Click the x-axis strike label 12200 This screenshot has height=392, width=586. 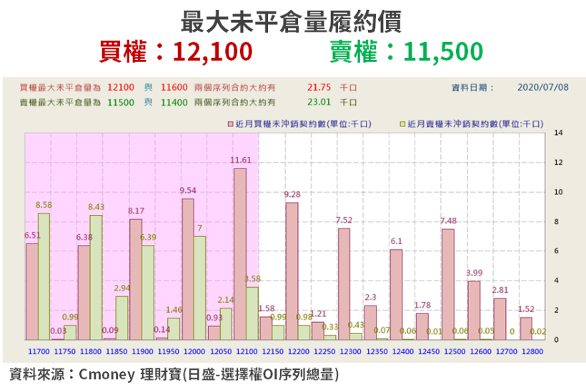coord(299,352)
